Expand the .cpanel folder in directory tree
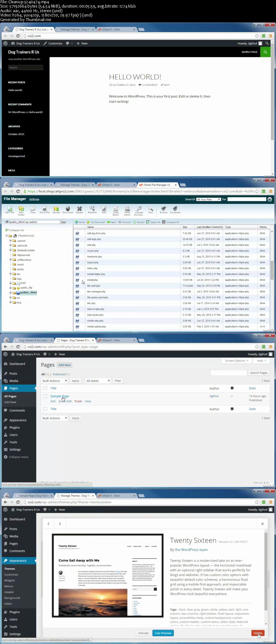Screen dimensions: 276x644 click(11, 241)
